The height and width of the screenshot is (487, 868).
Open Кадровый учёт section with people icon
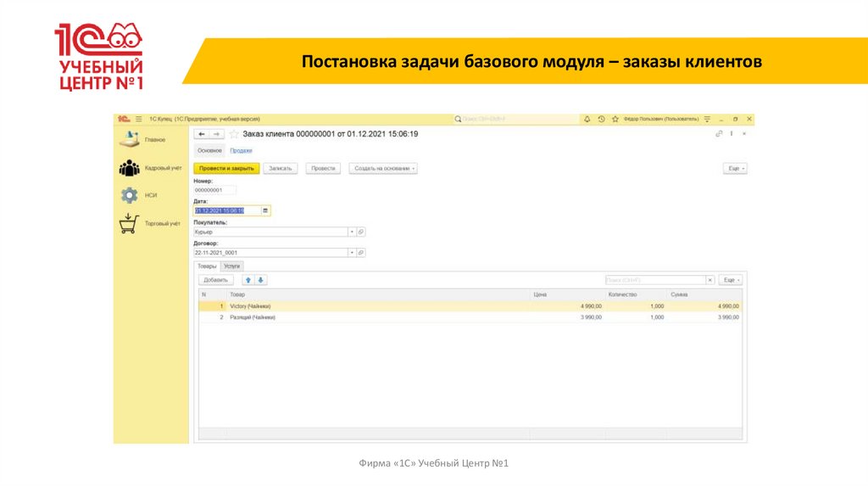pos(150,168)
